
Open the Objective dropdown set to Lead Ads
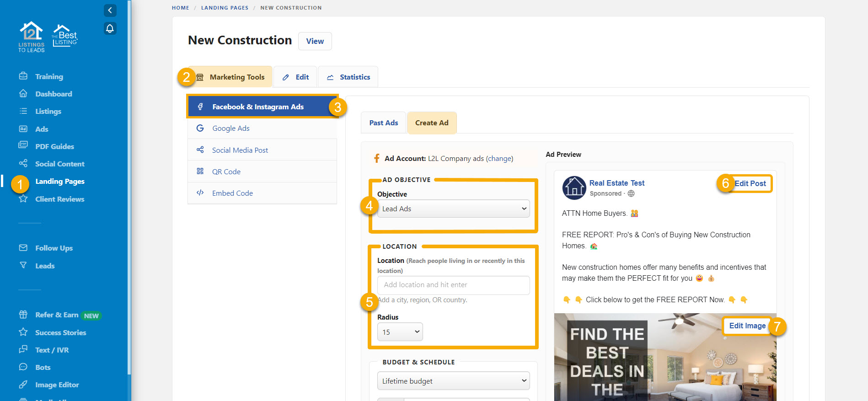453,209
